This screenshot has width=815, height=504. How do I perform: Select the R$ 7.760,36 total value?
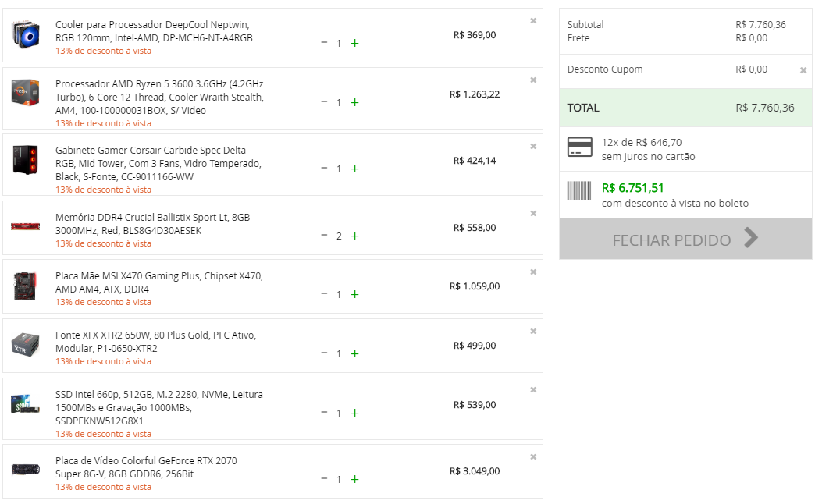764,108
